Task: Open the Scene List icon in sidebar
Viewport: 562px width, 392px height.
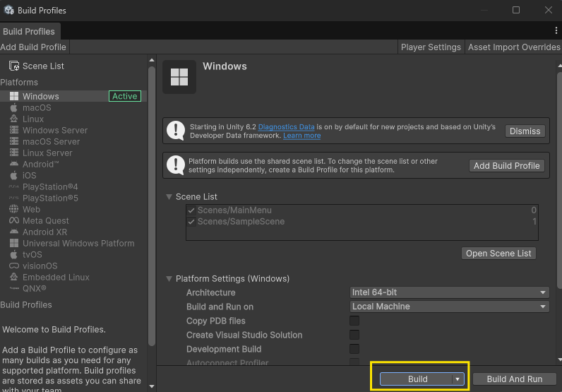Action: [x=14, y=66]
